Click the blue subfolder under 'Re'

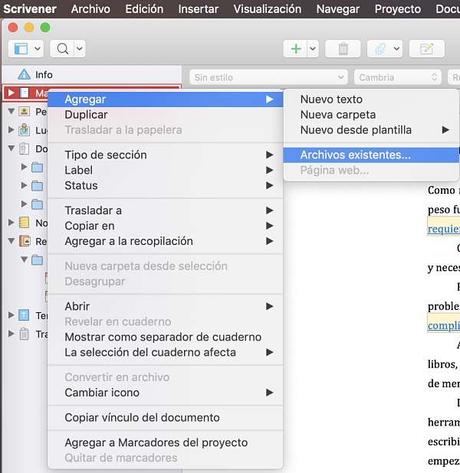tap(37, 260)
